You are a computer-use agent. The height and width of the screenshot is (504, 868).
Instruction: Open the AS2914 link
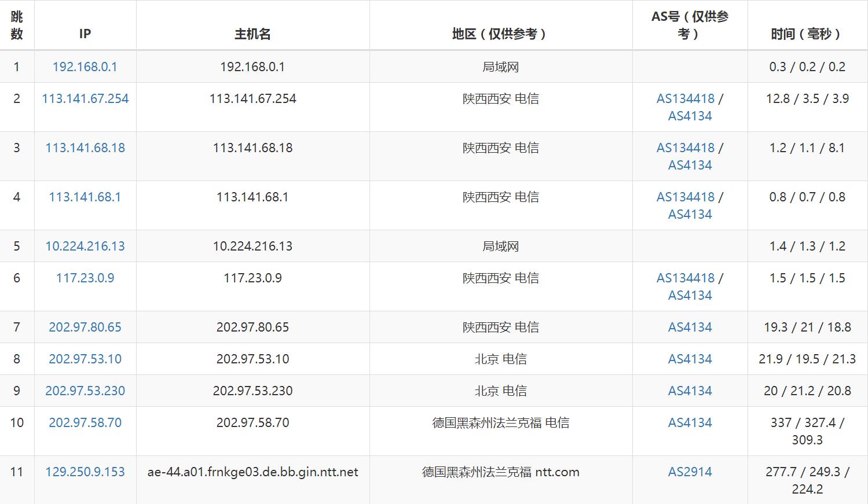point(690,472)
